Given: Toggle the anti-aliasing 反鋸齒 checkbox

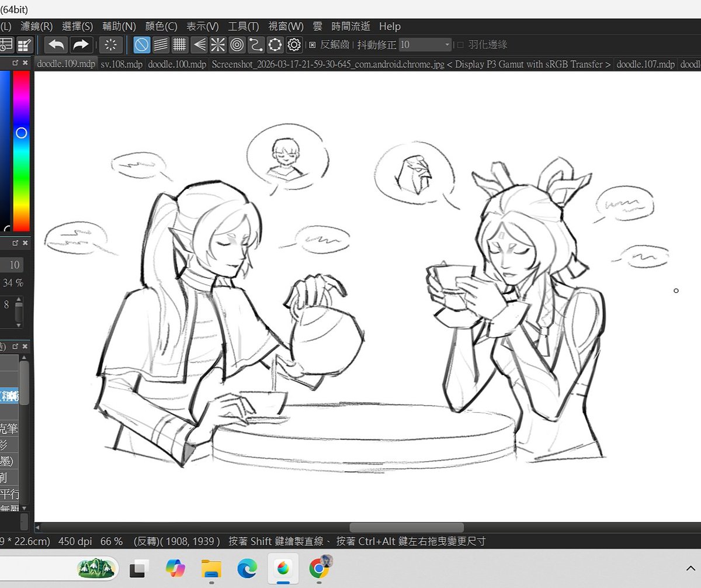Looking at the screenshot, I should [x=312, y=44].
